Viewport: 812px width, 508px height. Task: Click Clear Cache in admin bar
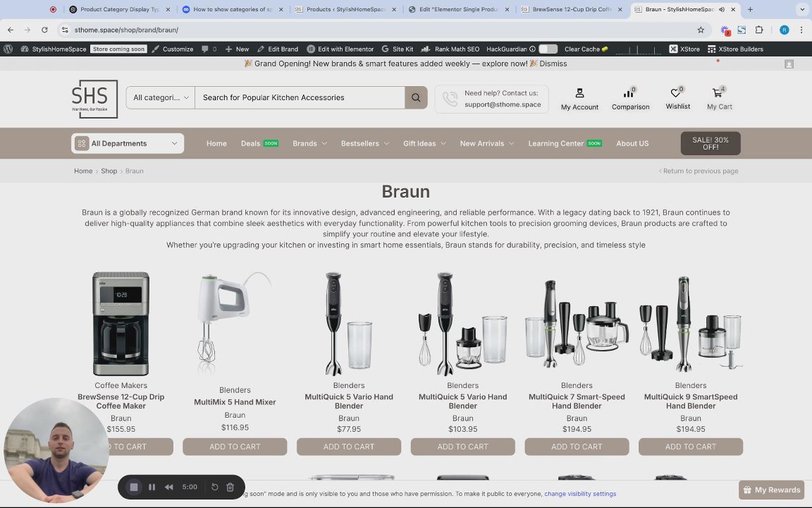[x=586, y=49]
